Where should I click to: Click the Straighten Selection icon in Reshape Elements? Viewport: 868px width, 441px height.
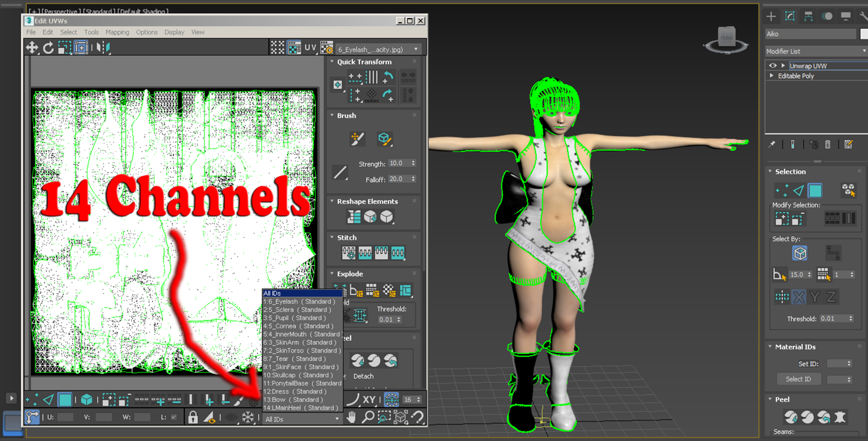[x=354, y=216]
